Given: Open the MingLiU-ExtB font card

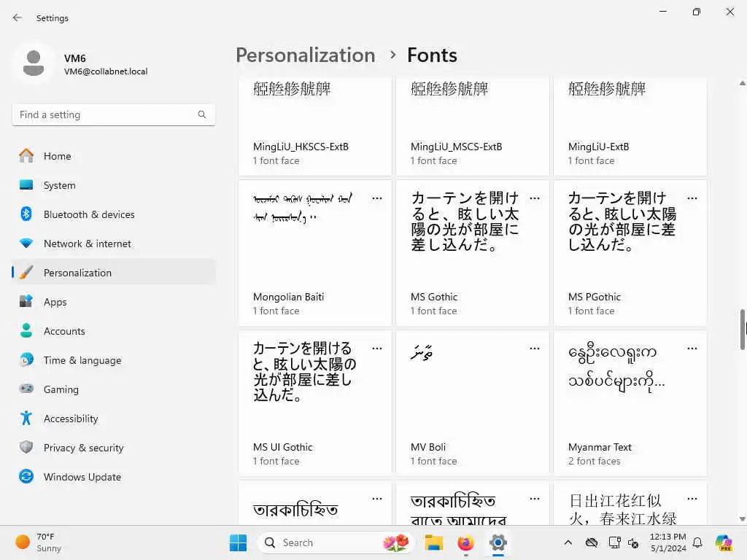Looking at the screenshot, I should pos(630,125).
